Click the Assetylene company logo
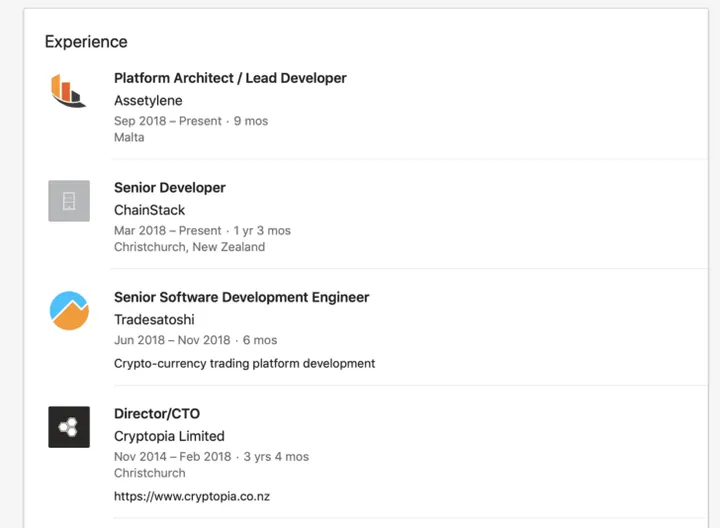The image size is (720, 528). (69, 91)
